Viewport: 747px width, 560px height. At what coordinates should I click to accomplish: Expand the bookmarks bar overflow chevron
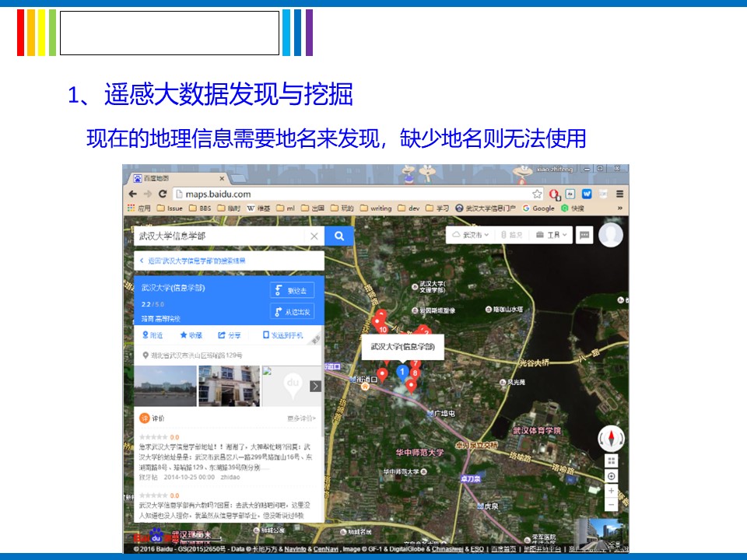[620, 208]
